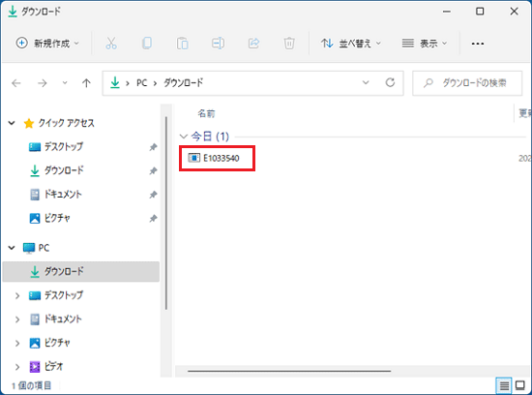
Task: Open ドキュメント in Quick Access
Action: (x=63, y=195)
